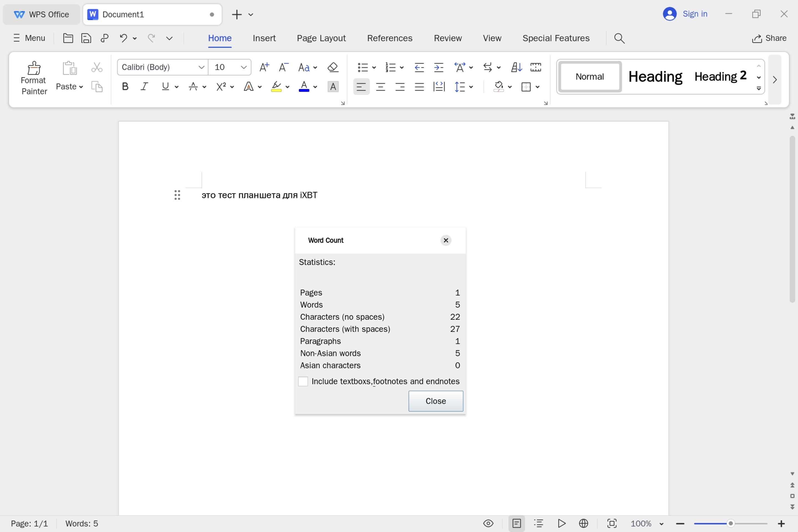The image size is (798, 532).
Task: Click the Save icon in quick toolbar
Action: point(86,38)
